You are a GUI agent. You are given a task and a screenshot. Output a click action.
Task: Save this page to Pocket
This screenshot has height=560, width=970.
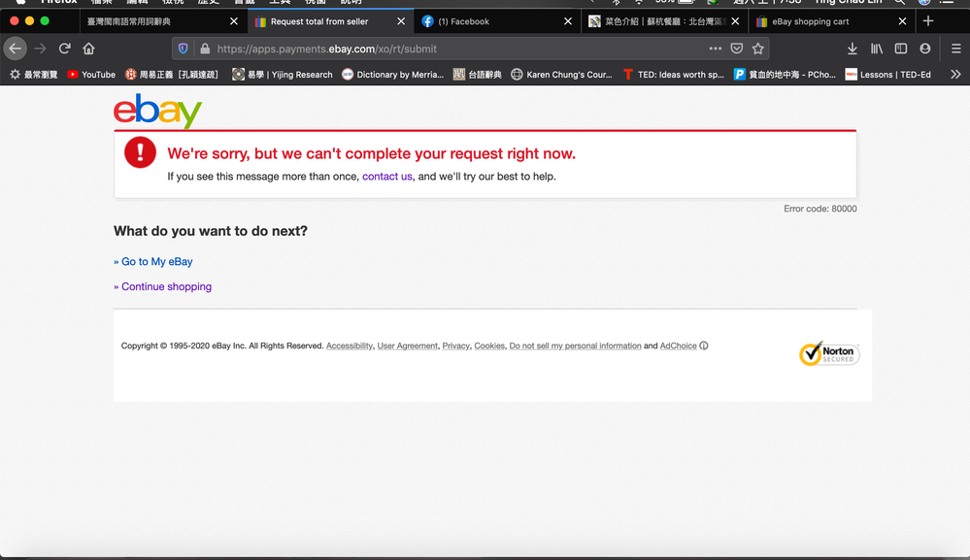(736, 49)
